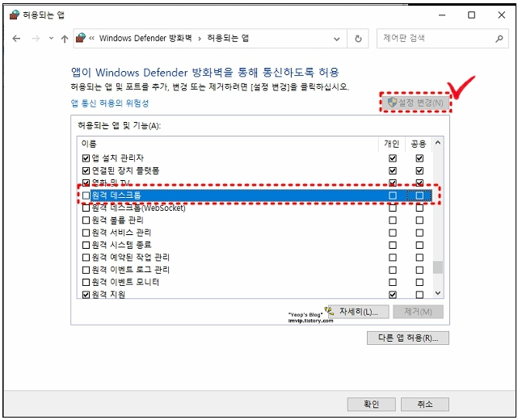Click the list scrollbar thumb

point(438,267)
